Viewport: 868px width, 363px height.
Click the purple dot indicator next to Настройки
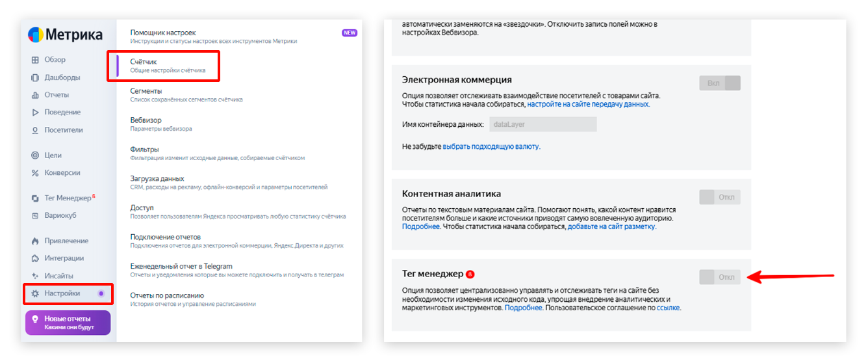point(101,293)
